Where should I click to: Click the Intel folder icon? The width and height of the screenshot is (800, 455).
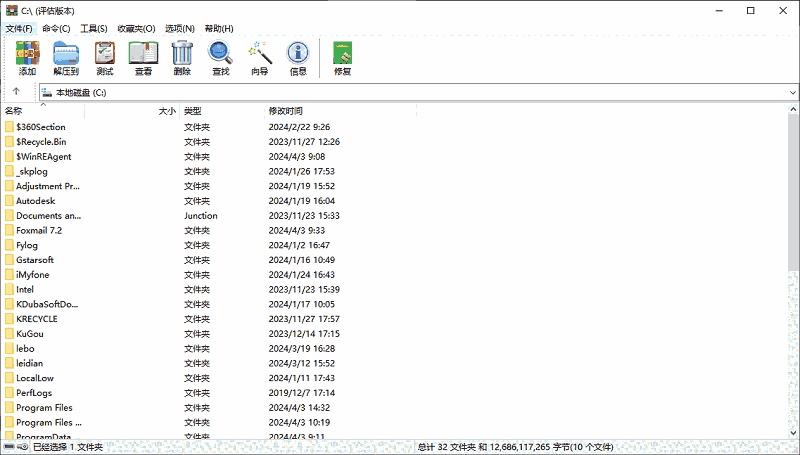pos(9,289)
